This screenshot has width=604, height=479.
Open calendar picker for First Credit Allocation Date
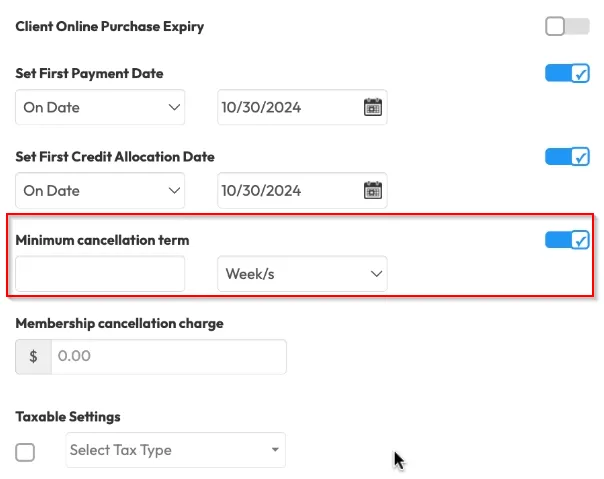pos(372,190)
